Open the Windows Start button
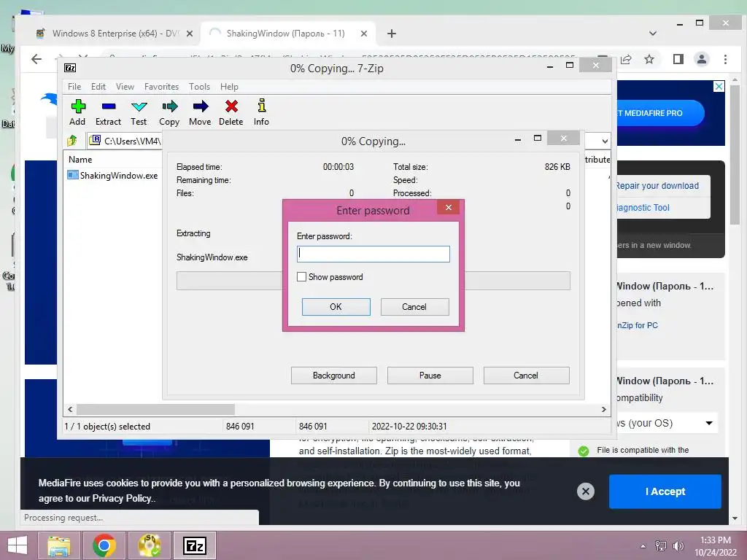 click(x=18, y=545)
